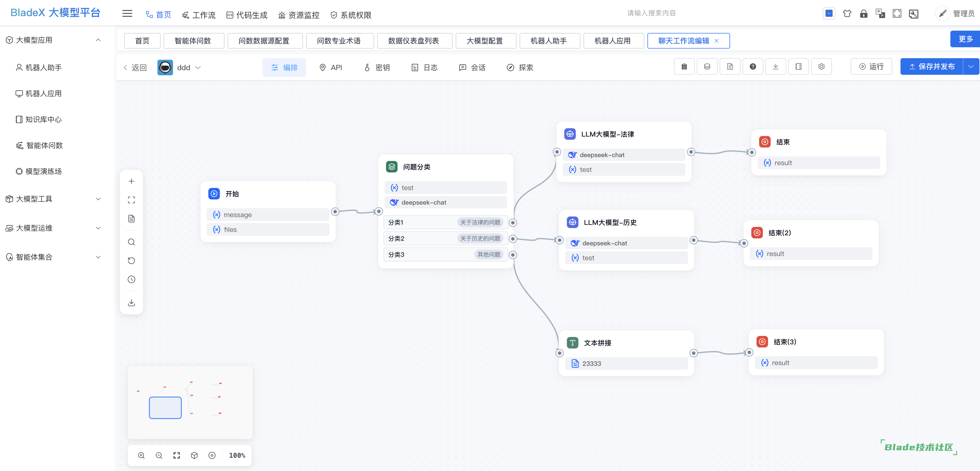Click the 开始 node play icon

click(x=214, y=194)
